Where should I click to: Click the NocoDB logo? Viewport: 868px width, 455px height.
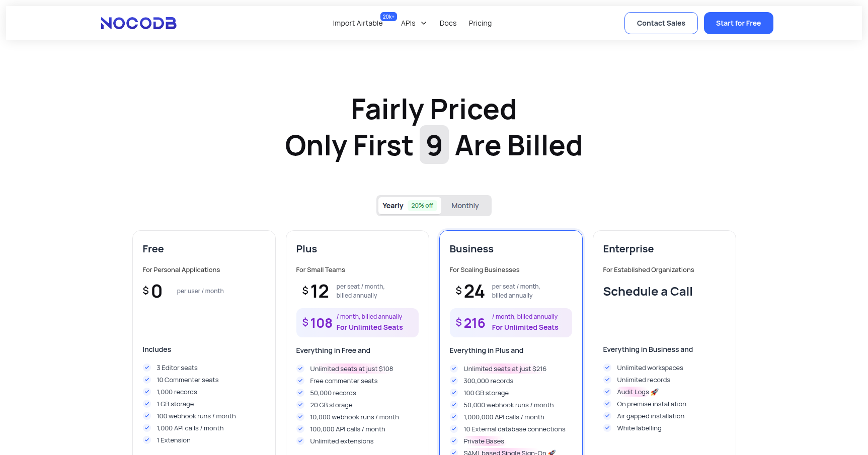coord(138,23)
